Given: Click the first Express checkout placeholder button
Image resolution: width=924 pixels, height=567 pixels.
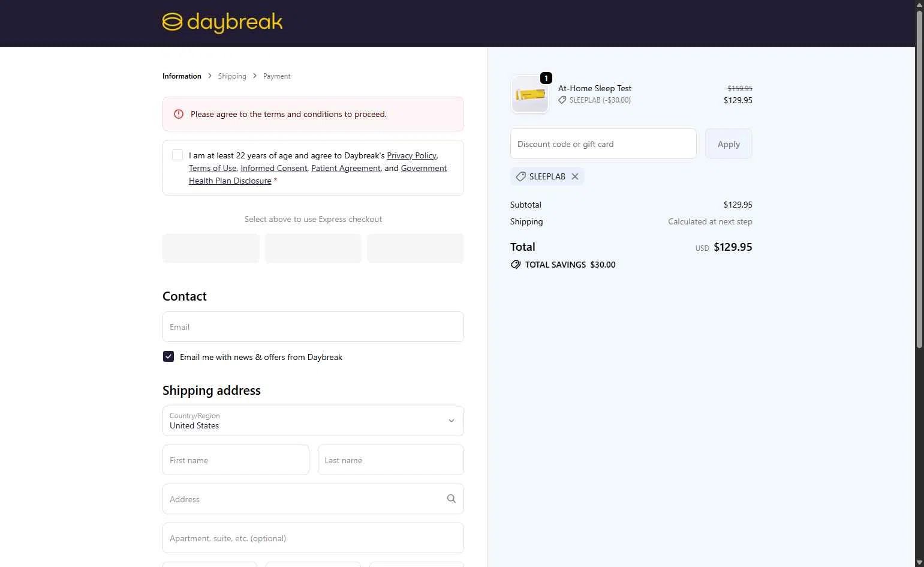Looking at the screenshot, I should [x=211, y=248].
